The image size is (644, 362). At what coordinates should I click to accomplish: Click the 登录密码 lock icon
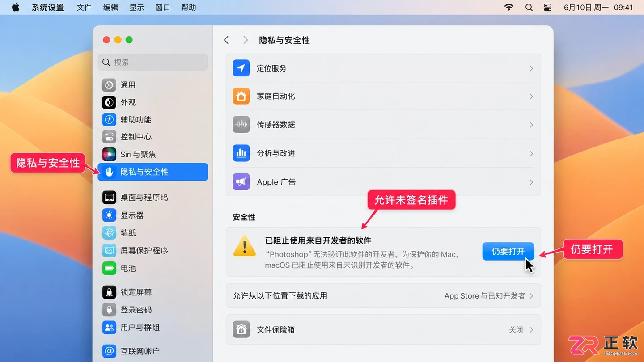[109, 310]
